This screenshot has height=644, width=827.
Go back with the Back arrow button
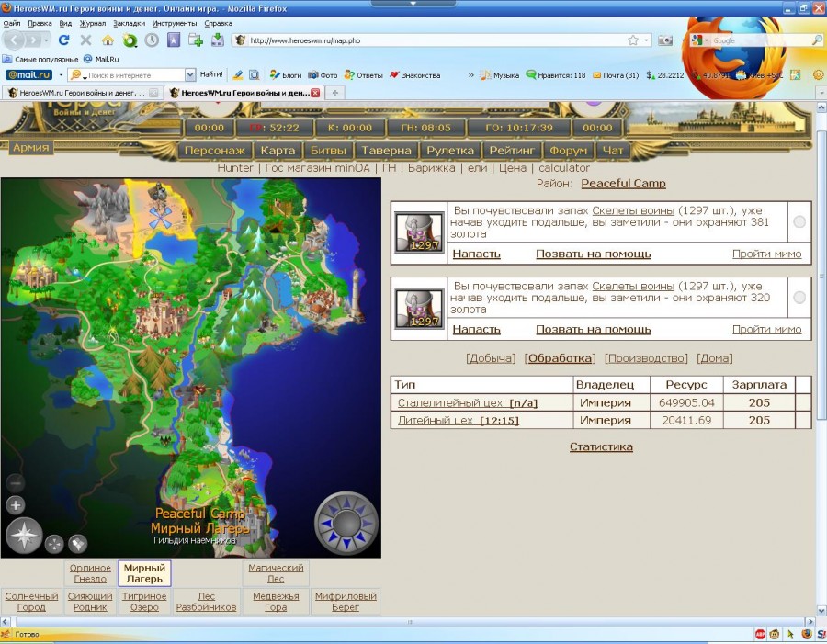(14, 40)
